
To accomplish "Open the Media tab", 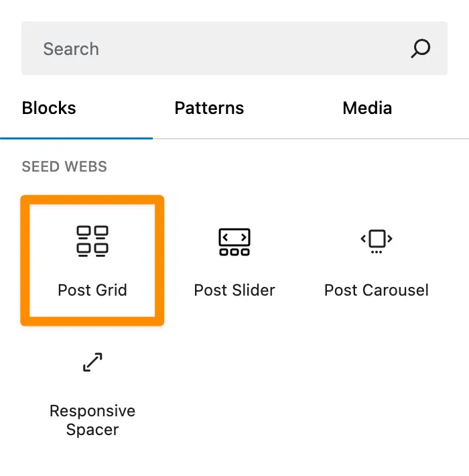I will tap(367, 108).
